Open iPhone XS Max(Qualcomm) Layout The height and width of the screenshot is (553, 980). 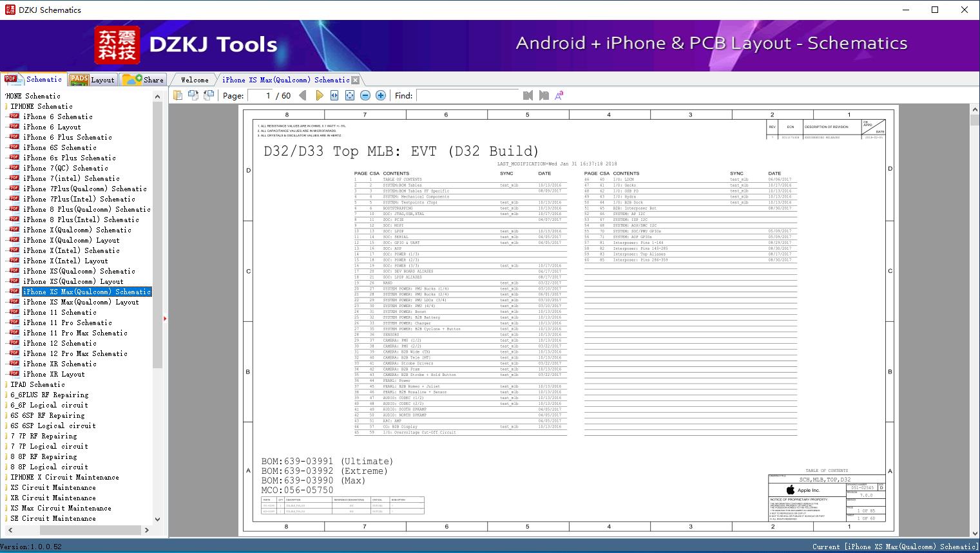(x=81, y=302)
